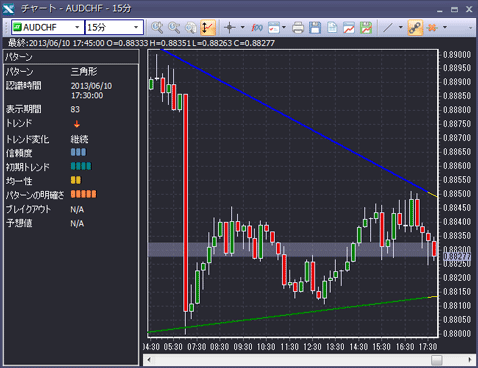Click the zoom out magnifier icon
This screenshot has height=368, width=478.
[174, 27]
